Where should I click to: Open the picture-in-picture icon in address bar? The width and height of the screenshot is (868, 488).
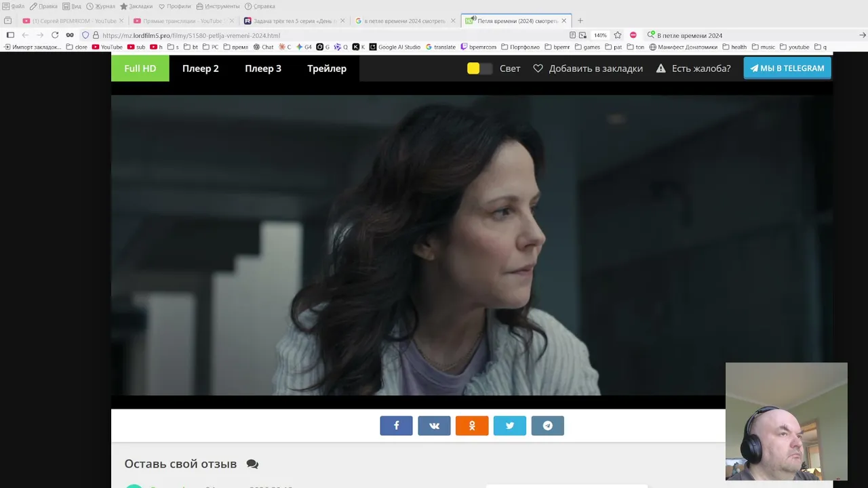click(x=583, y=35)
